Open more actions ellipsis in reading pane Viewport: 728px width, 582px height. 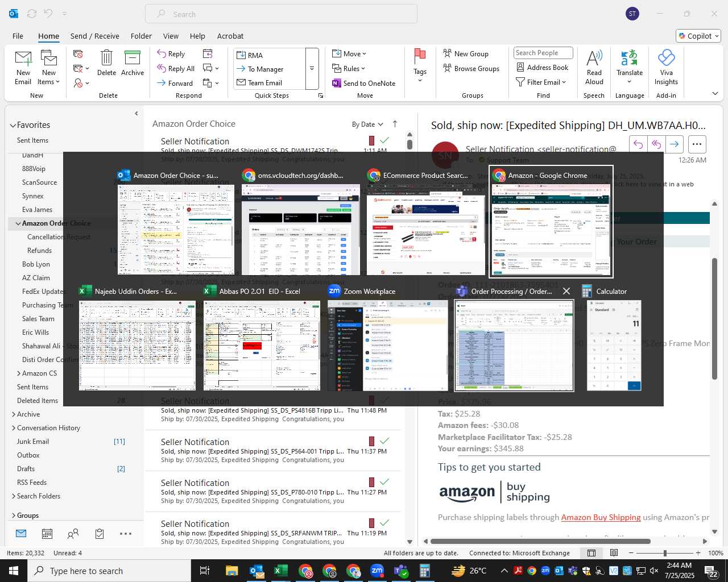click(x=697, y=144)
